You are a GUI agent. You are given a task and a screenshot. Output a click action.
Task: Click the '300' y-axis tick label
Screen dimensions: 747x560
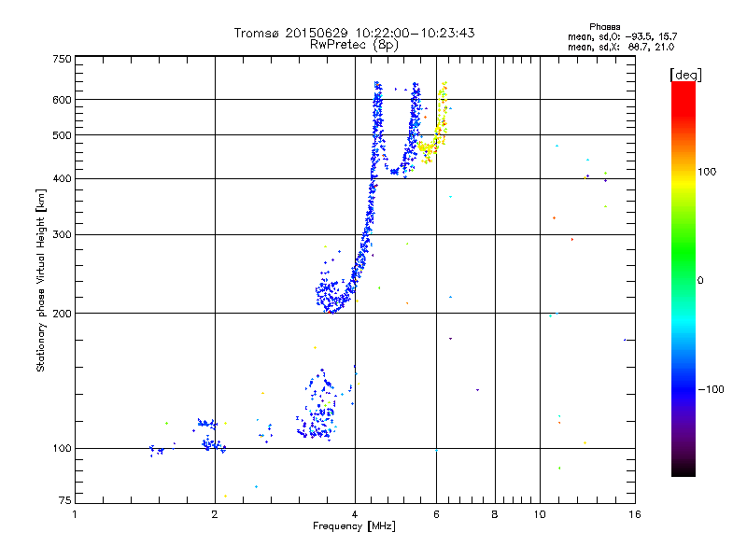click(63, 235)
